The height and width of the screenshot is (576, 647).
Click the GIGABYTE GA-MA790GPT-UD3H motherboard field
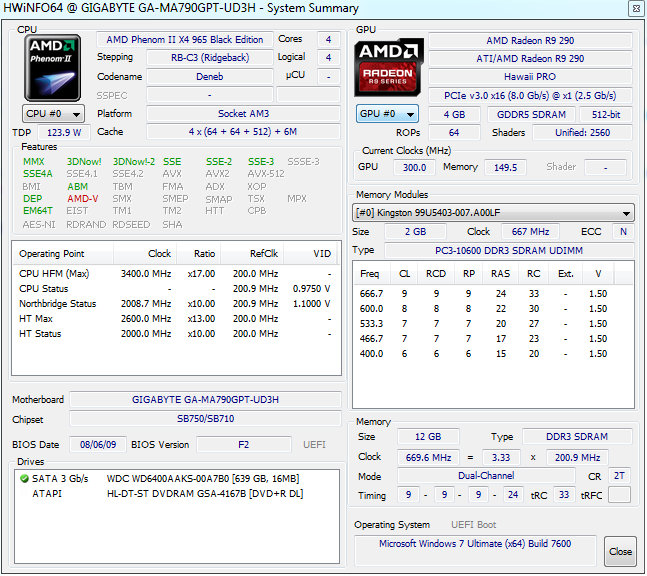tap(205, 400)
